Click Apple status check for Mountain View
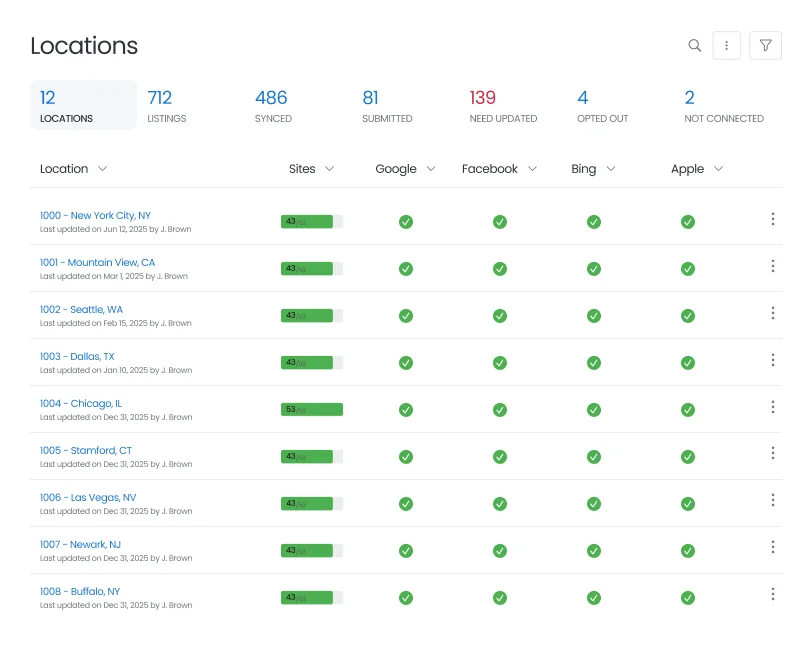812x653 pixels. (688, 269)
